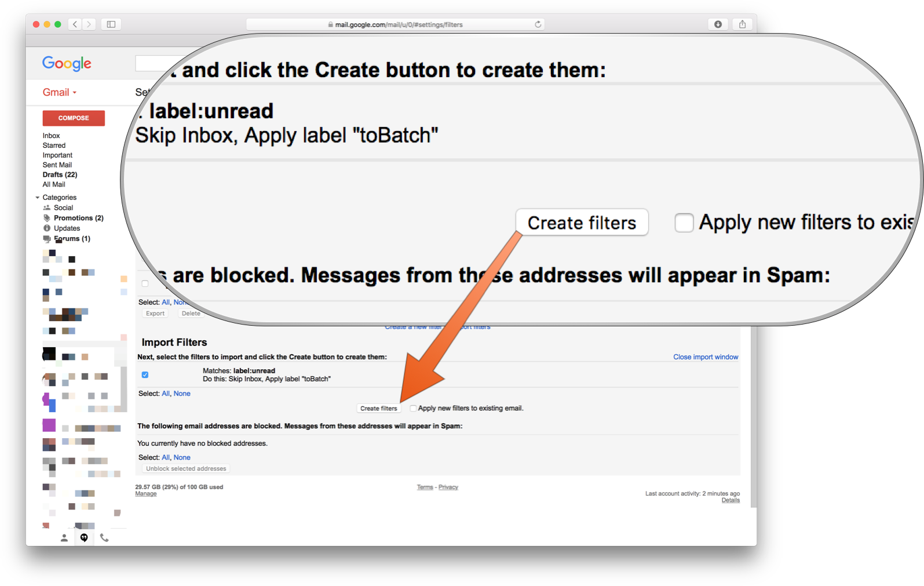Check the magnified Apply new filters checkbox

click(684, 223)
